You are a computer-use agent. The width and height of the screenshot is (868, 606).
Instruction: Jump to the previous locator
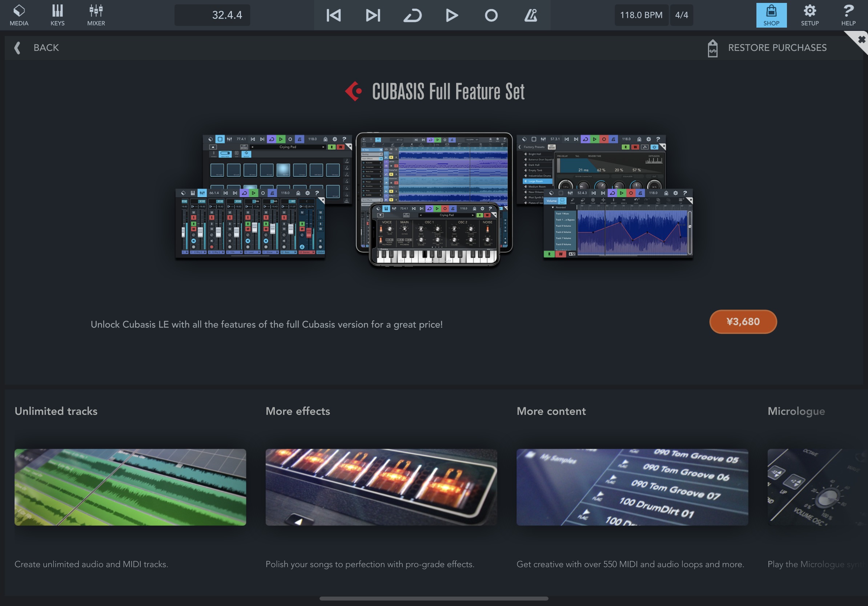tap(333, 15)
